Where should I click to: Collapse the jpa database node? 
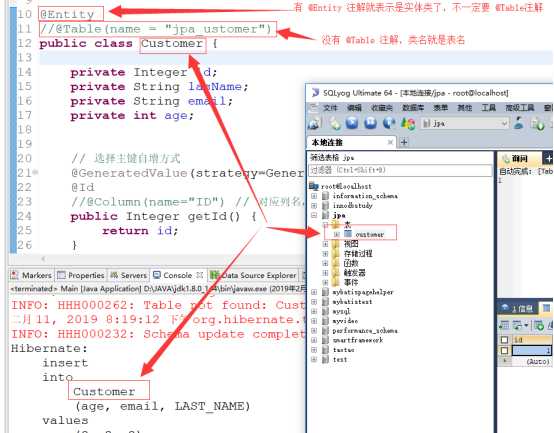[x=314, y=215]
